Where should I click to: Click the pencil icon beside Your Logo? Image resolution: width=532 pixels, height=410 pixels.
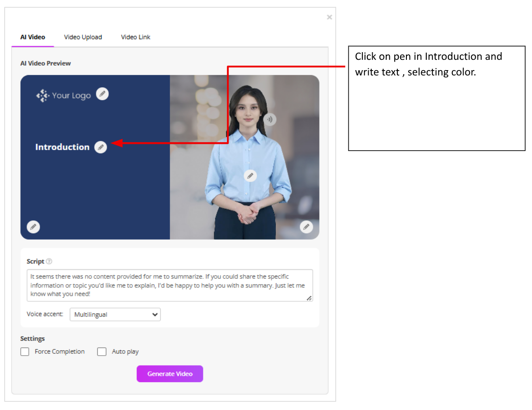[x=102, y=94]
